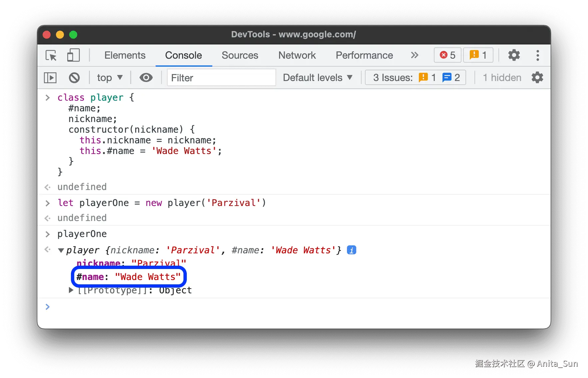Screen dimensions: 588x378
Task: Show more tabs with the chevron
Action: coord(414,55)
